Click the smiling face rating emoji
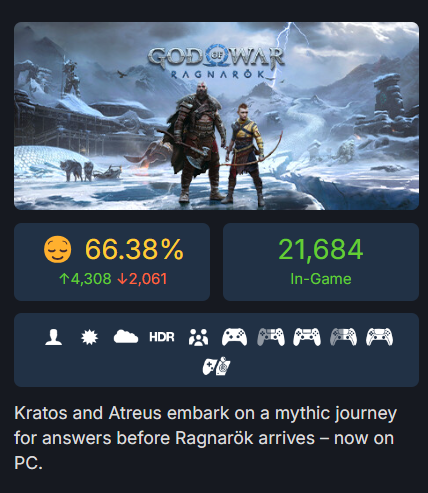Image resolution: width=428 pixels, height=493 pixels. [58, 249]
